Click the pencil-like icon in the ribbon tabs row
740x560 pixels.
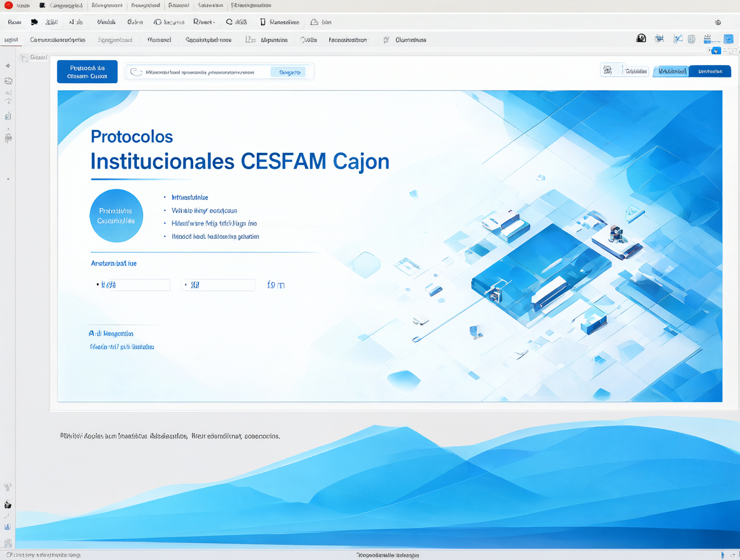[x=386, y=40]
